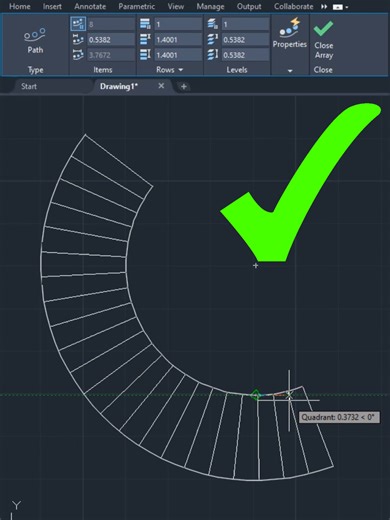
Task: Click the level spacing icon in Levels panel
Action: click(213, 40)
